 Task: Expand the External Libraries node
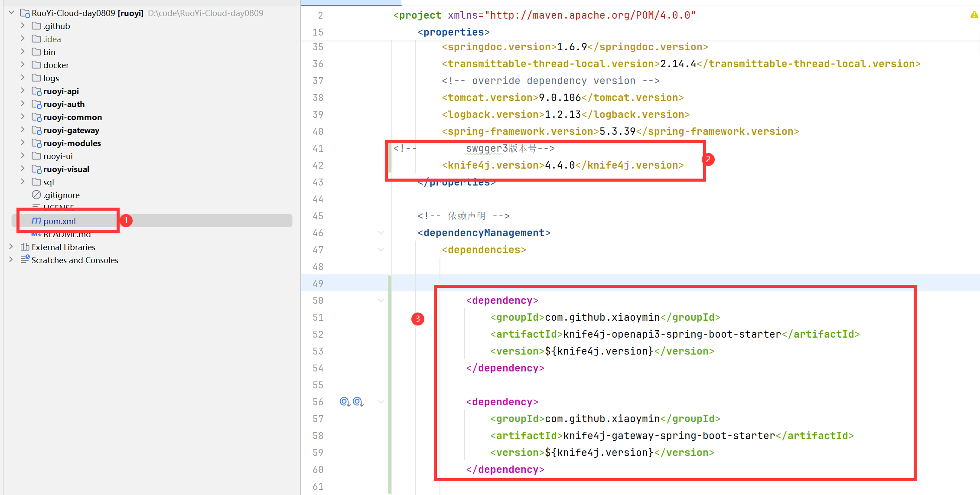point(11,247)
